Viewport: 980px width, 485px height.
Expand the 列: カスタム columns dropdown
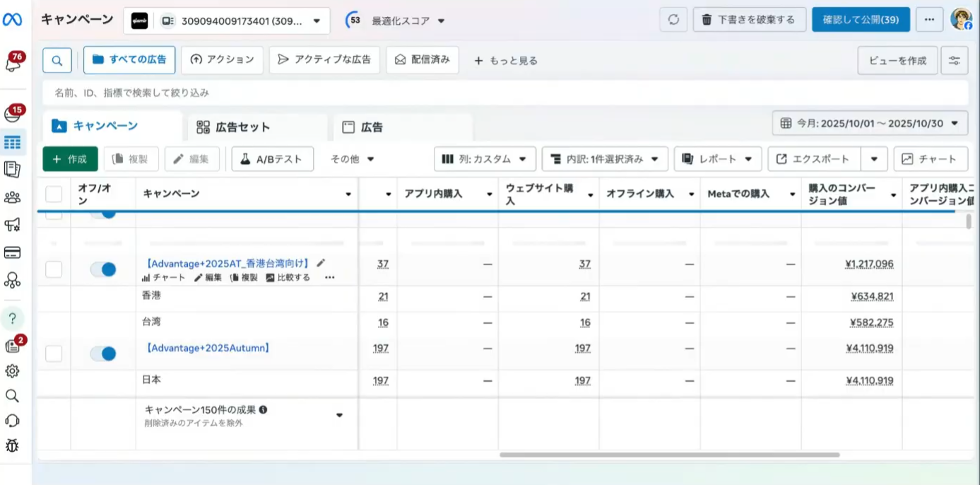(485, 159)
